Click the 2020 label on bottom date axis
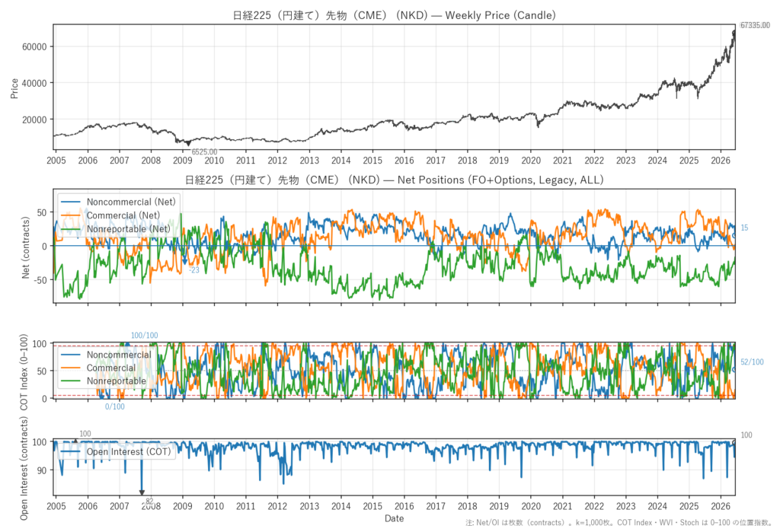 [531, 506]
